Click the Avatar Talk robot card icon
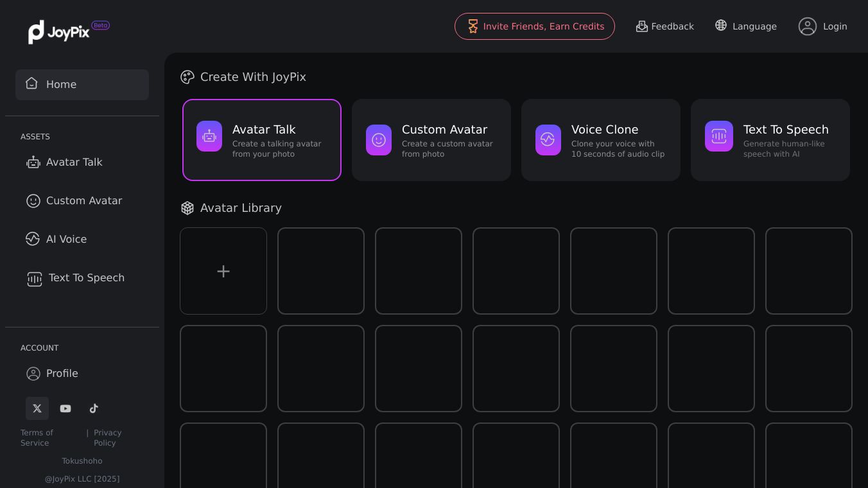The width and height of the screenshot is (868, 488). pos(209,136)
